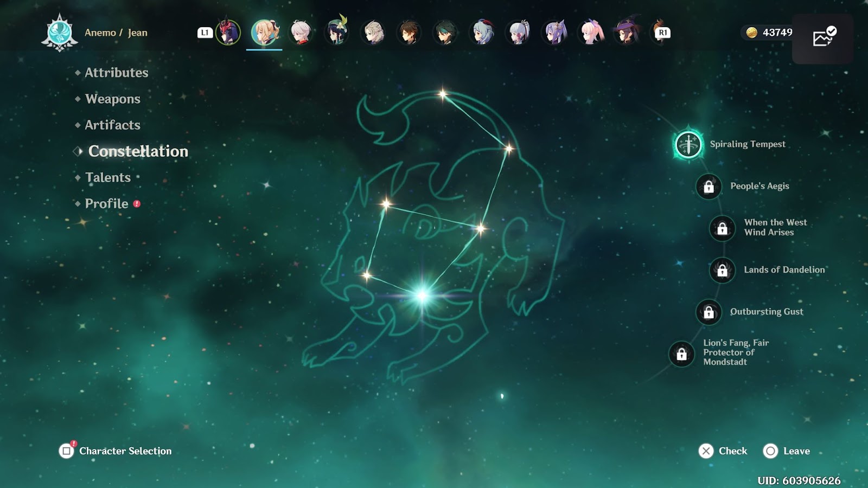Switch to Xiao's dark green-haired portrait

(x=445, y=33)
